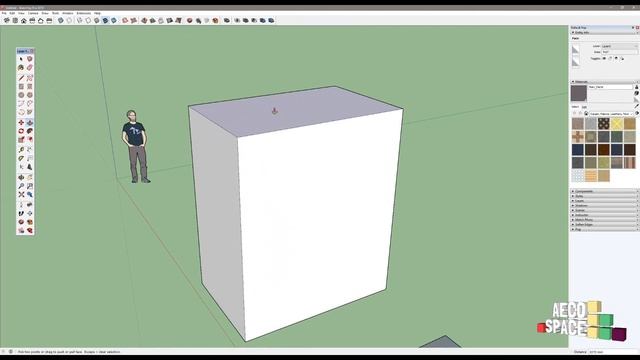Select the Rectangle drawing tool
640x360 pixels.
point(21,87)
